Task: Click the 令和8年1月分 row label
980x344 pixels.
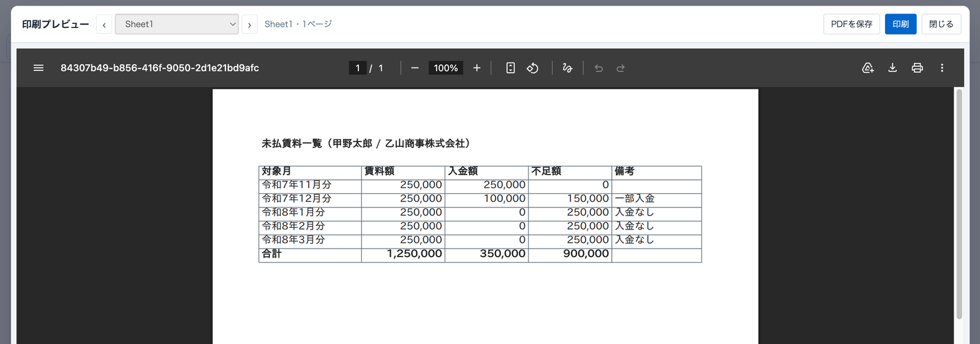Action: (x=293, y=212)
